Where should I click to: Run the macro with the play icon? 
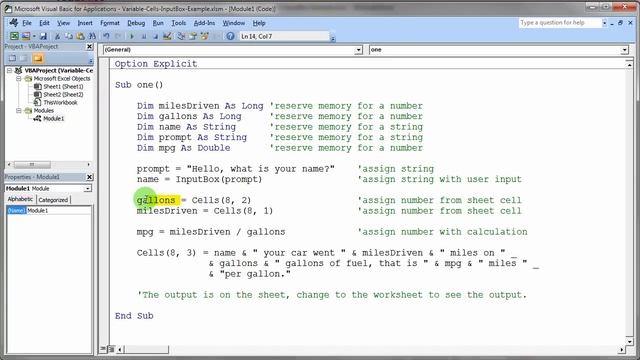(x=132, y=36)
